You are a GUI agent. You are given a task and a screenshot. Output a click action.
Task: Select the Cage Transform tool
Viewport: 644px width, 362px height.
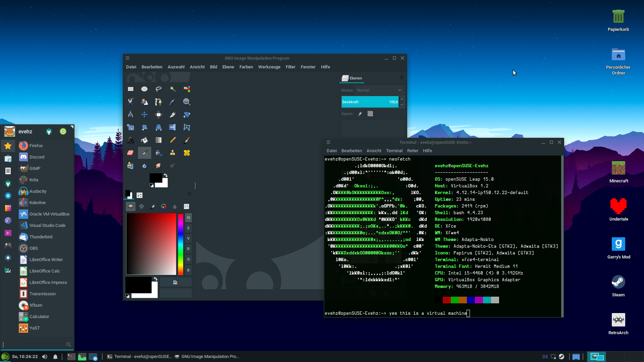(x=187, y=127)
